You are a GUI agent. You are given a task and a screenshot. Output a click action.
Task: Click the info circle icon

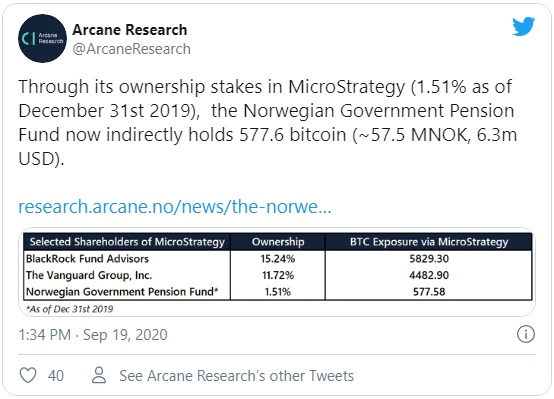point(526,334)
